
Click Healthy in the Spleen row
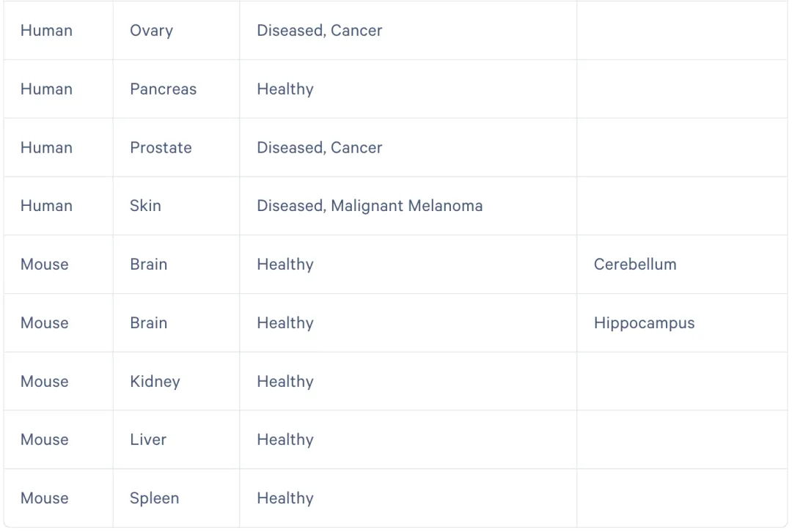pyautogui.click(x=285, y=498)
